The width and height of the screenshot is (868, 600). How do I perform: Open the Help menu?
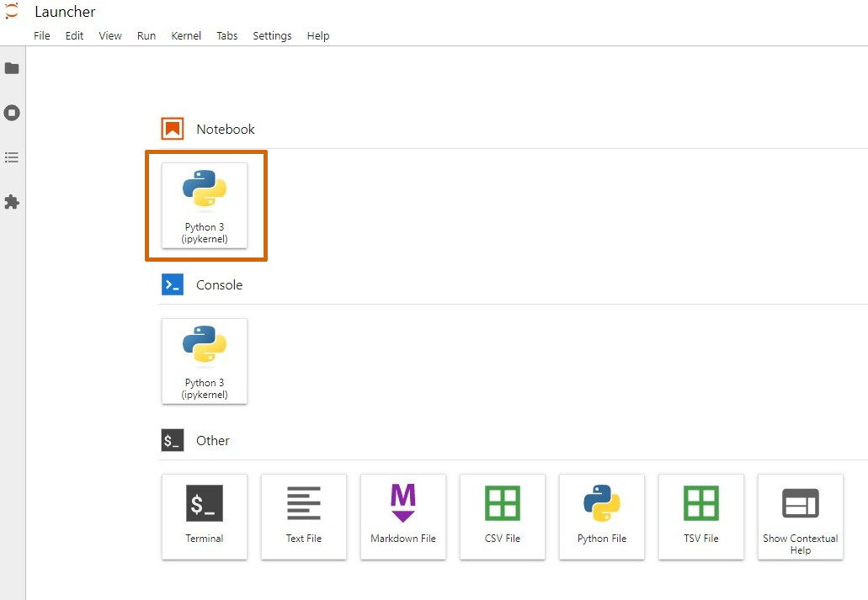coord(318,35)
